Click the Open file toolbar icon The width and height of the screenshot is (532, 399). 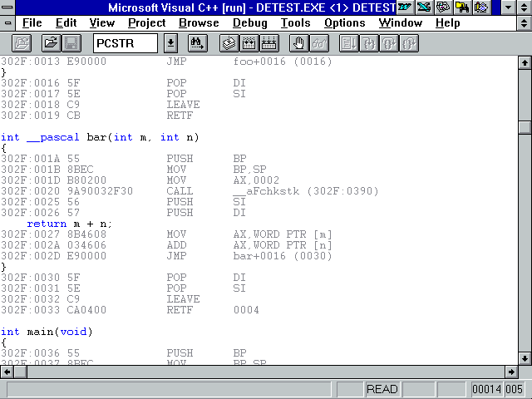52,43
